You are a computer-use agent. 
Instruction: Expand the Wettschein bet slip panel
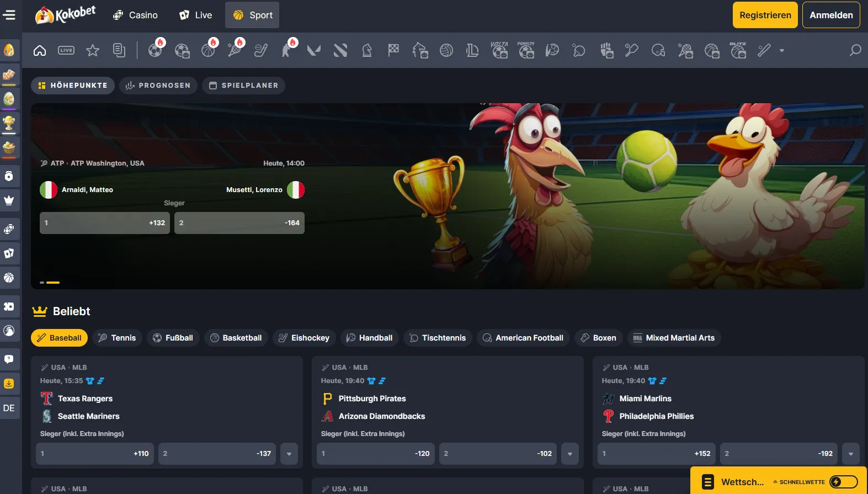(742, 482)
